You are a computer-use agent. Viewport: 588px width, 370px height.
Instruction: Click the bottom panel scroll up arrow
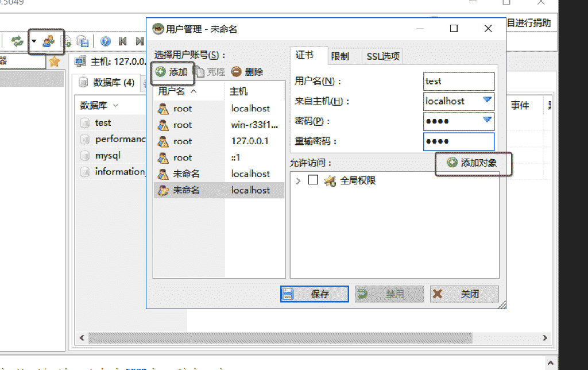pos(551,363)
